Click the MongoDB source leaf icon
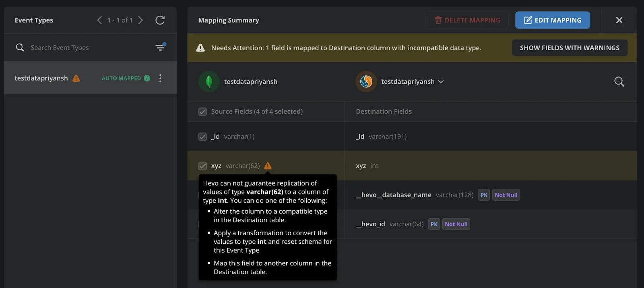The image size is (644, 288). pyautogui.click(x=209, y=81)
